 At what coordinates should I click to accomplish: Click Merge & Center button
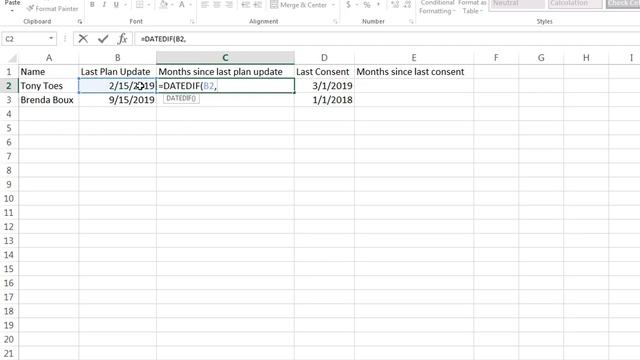point(299,4)
